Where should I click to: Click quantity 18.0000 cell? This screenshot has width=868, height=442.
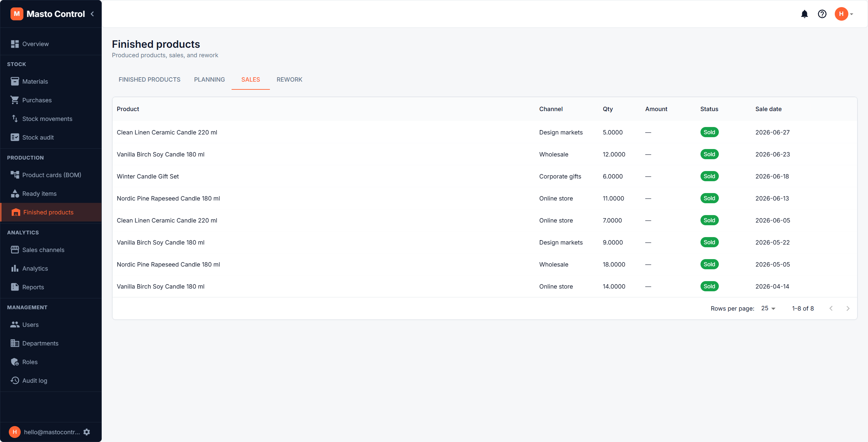coord(614,265)
